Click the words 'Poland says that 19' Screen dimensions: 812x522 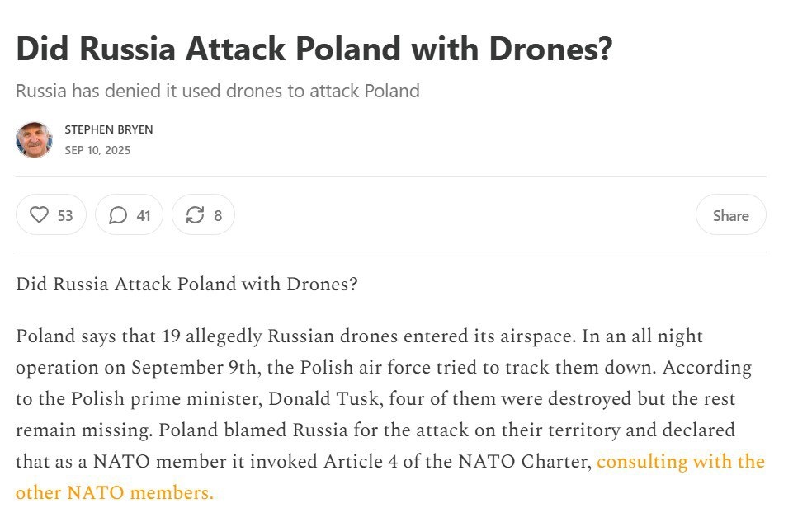(x=98, y=336)
